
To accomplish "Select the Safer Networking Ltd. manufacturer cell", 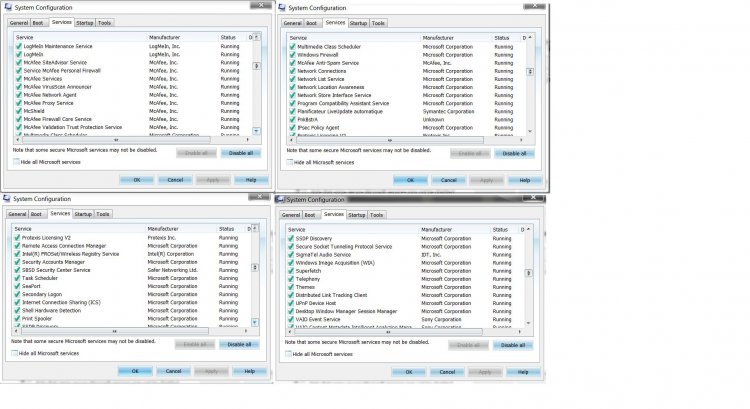I will 172,270.
